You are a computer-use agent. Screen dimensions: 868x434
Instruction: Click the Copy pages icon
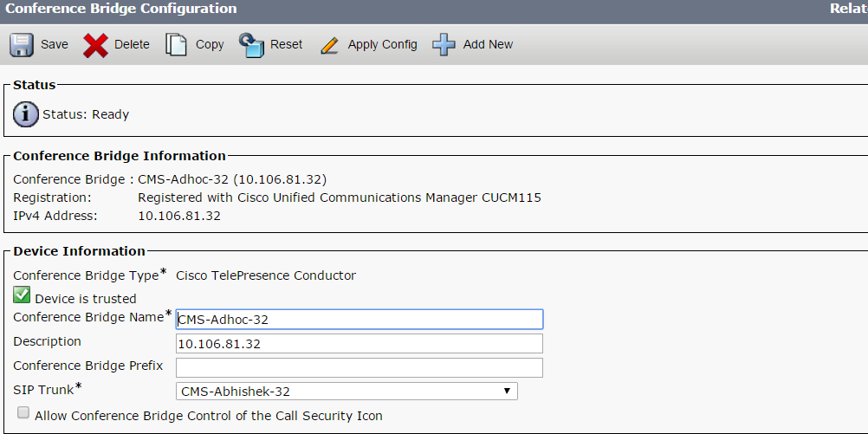coord(177,45)
